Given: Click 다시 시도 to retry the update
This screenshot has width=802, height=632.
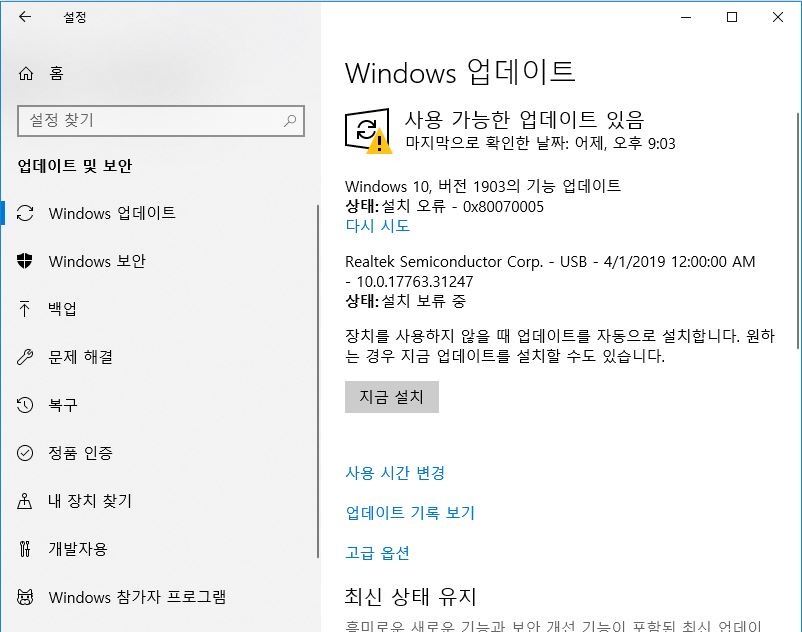Looking at the screenshot, I should [x=377, y=226].
